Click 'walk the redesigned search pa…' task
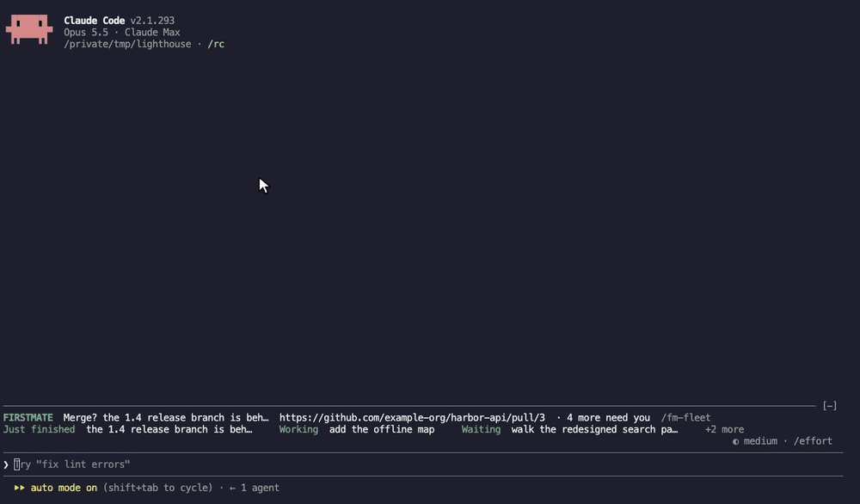860x504 pixels. click(x=594, y=429)
